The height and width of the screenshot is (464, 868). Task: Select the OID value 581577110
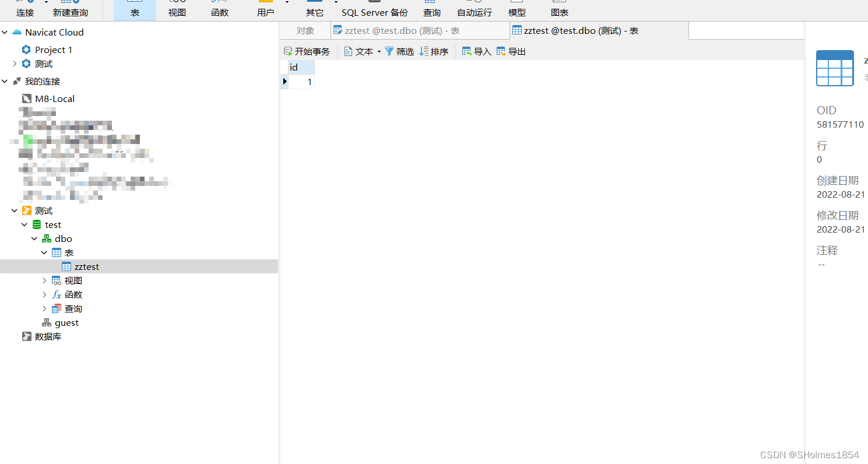pyautogui.click(x=840, y=124)
